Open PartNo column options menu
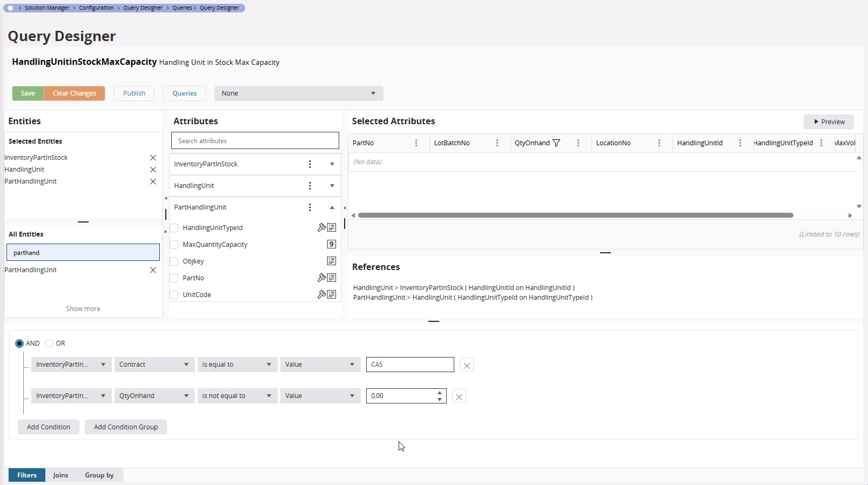868x485 pixels. pyautogui.click(x=416, y=143)
